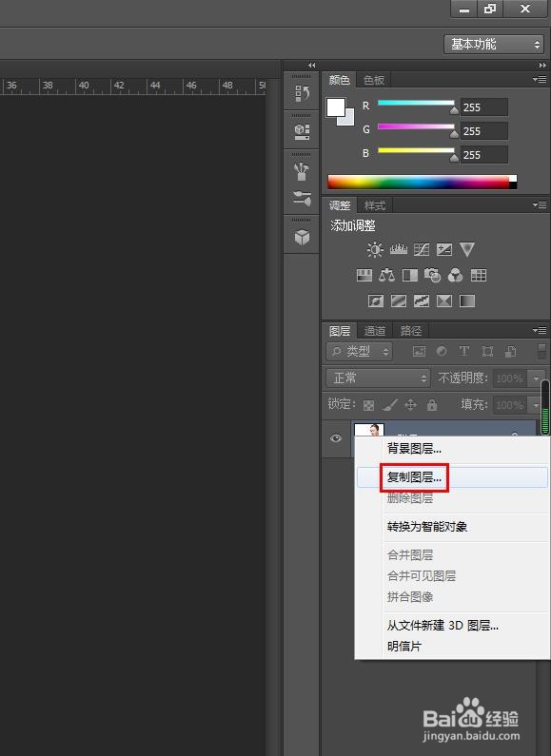The image size is (551, 756).
Task: Open the Brush panel icon with two brushes
Action: (302, 198)
